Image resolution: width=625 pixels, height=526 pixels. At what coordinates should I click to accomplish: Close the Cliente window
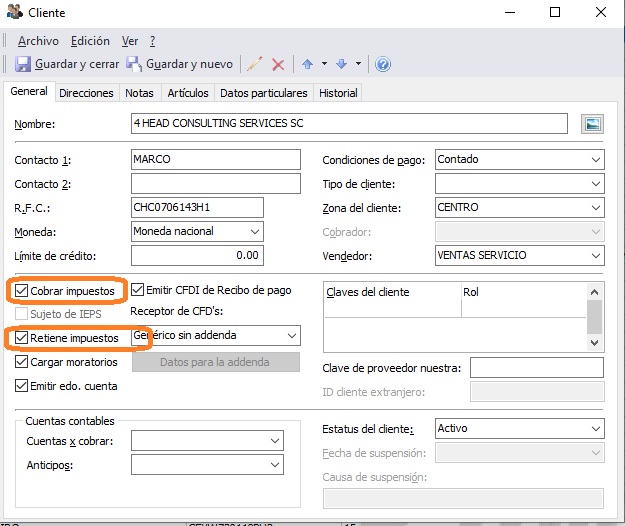click(601, 12)
